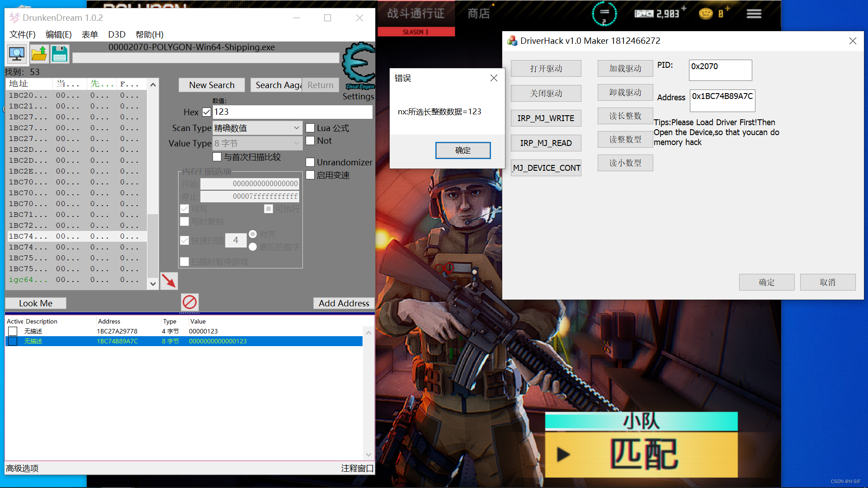Expand the Scan Type dropdown
868x488 pixels.
click(257, 128)
